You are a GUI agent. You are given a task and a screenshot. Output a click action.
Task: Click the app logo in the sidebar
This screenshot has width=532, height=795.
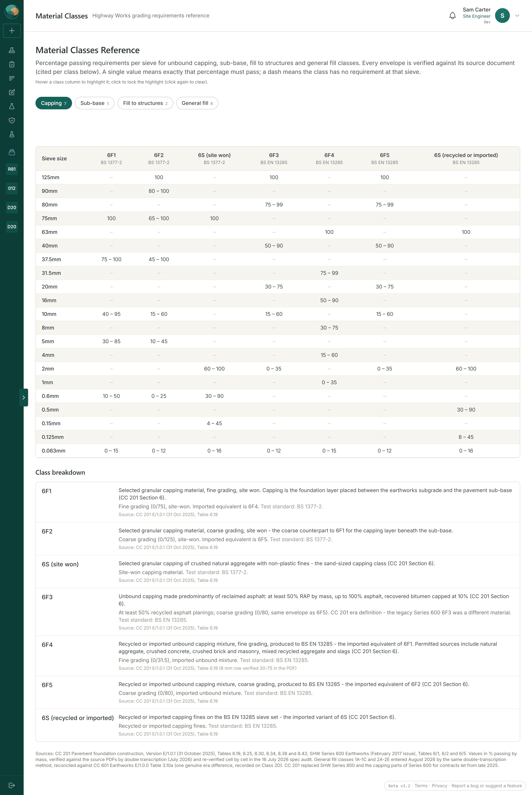[x=12, y=12]
